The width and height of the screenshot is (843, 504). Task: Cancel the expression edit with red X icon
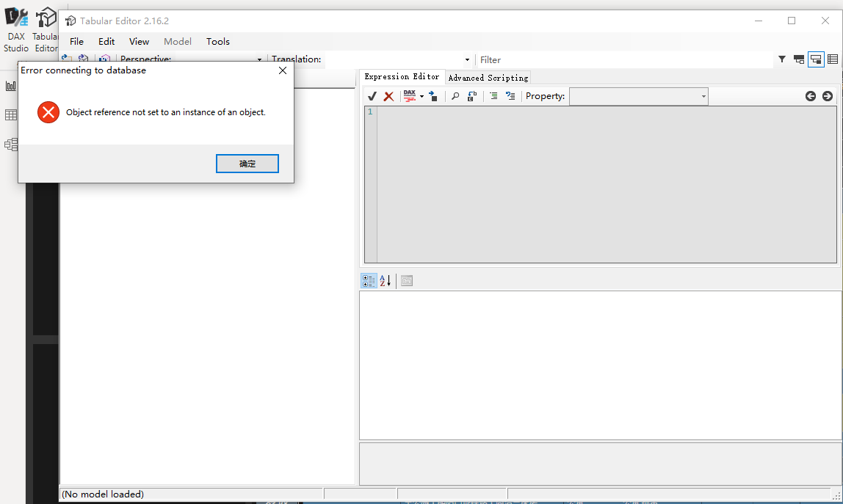click(x=388, y=95)
